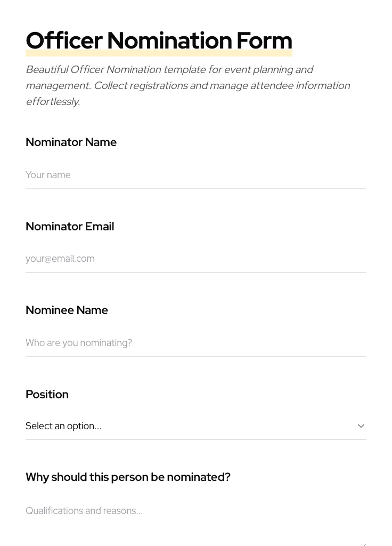Click the word "Officer" in the main title
The image size is (392, 546).
tap(64, 41)
